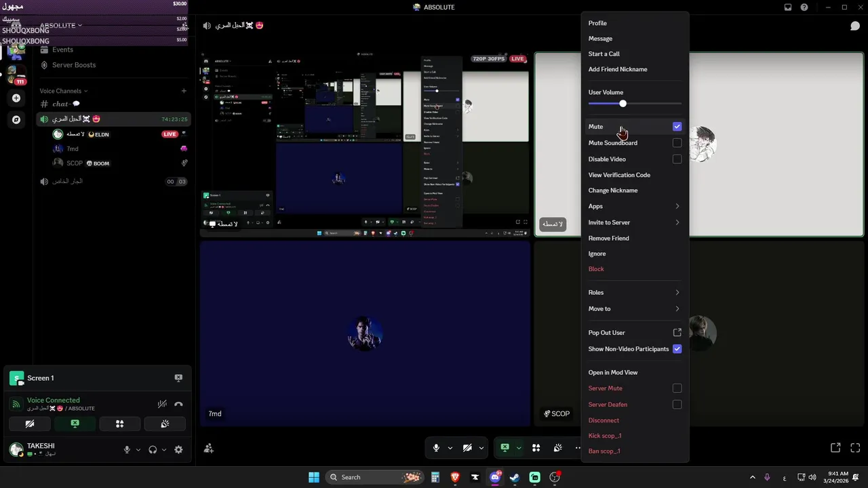Image resolution: width=868 pixels, height=488 pixels.
Task: Expand the Roles submenu
Action: (635, 293)
